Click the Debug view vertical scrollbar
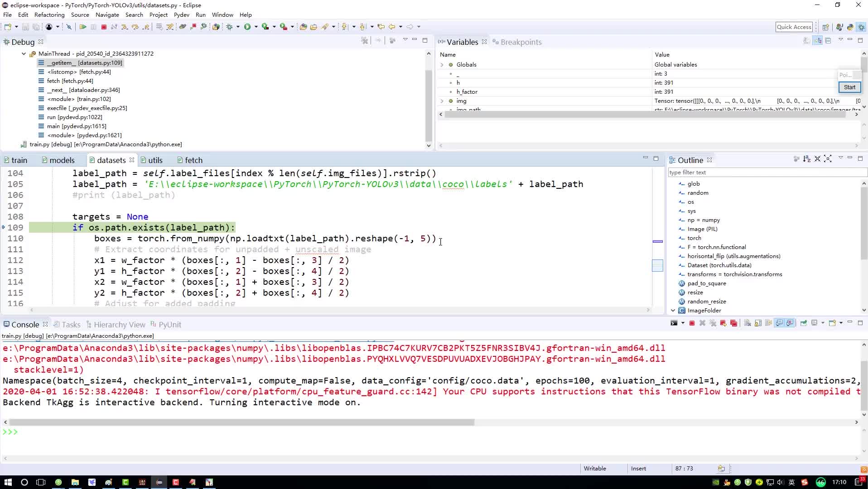 pos(429,106)
